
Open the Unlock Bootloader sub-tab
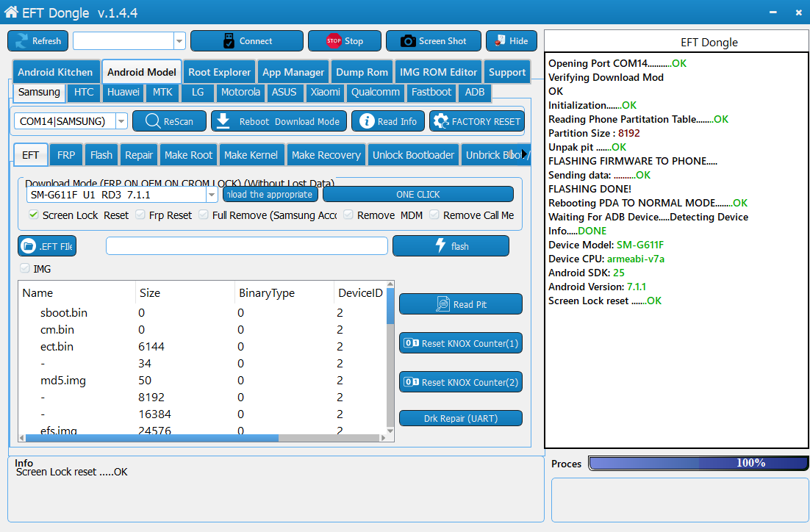(413, 155)
